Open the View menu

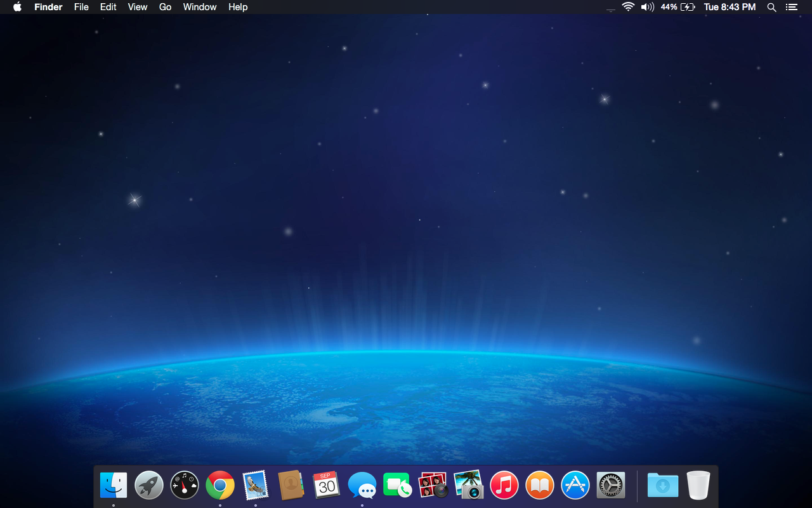[138, 7]
